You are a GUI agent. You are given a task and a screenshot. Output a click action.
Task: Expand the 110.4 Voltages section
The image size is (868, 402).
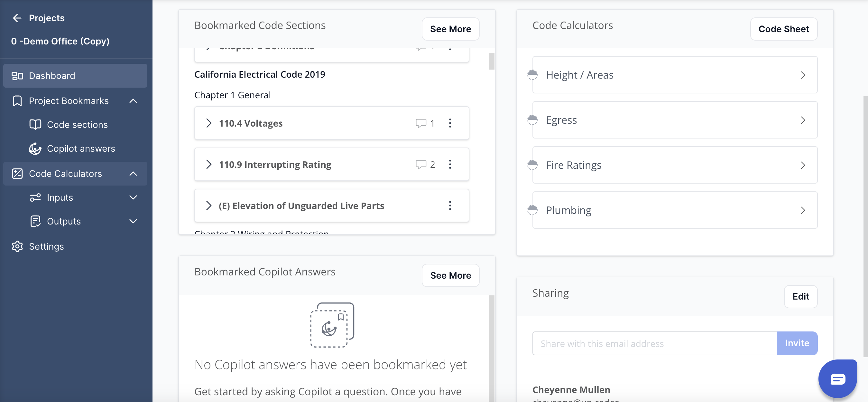208,123
